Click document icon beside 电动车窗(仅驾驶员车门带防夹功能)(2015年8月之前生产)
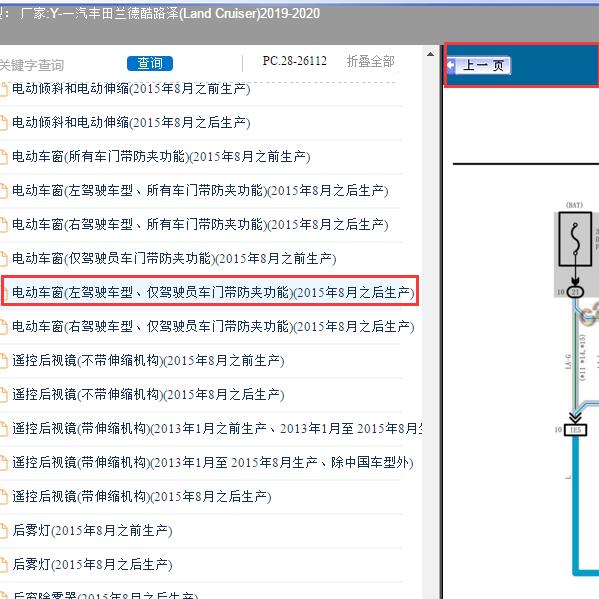 [x=4, y=259]
